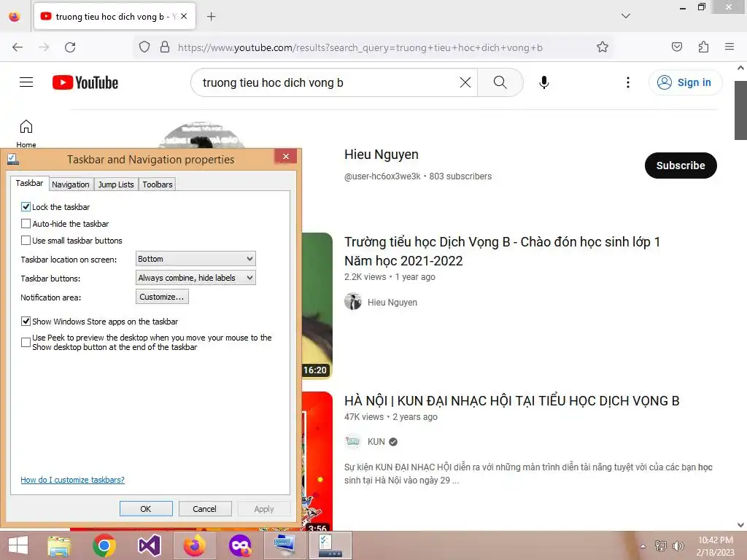Open KUN ĐẠI NHẠC HỘI video title
This screenshot has width=747, height=560.
tap(511, 401)
